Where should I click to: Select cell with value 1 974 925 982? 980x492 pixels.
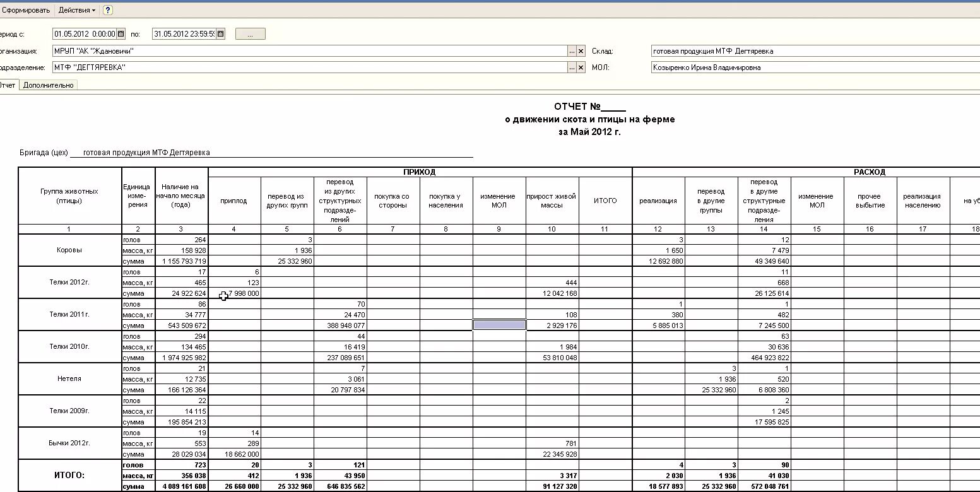[x=181, y=357]
